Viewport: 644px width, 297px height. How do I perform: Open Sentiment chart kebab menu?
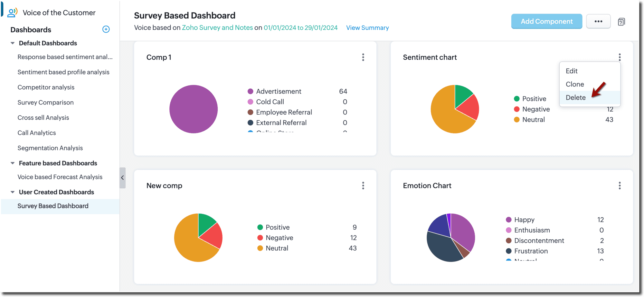click(x=619, y=57)
